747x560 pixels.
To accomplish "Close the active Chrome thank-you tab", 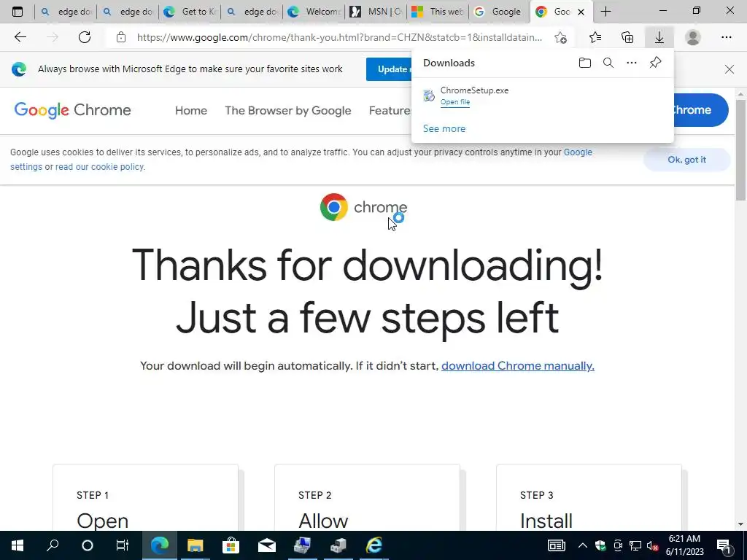I will tap(581, 12).
